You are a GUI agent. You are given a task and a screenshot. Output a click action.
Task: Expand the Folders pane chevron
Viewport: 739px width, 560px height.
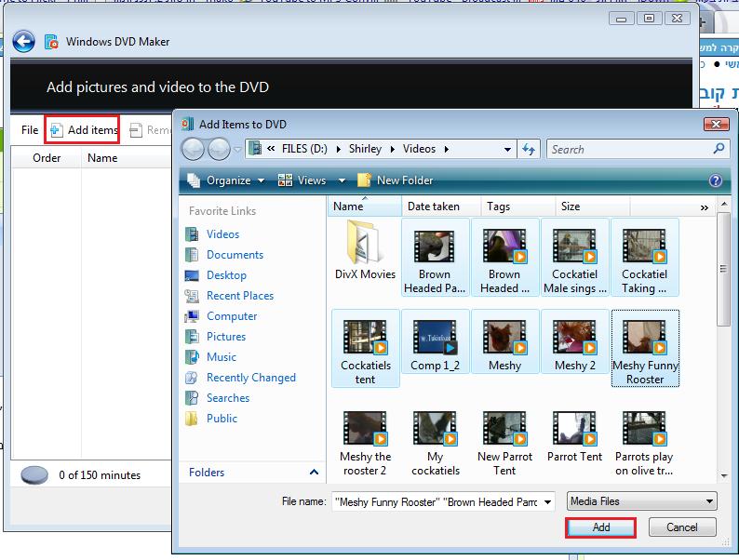pyautogui.click(x=314, y=472)
